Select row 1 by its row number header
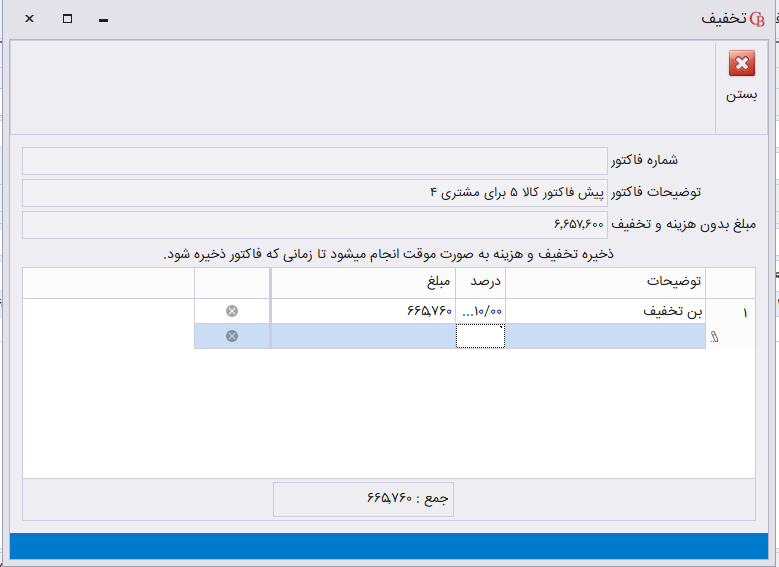Screen dimensions: 779x567 pyautogui.click(x=742, y=311)
